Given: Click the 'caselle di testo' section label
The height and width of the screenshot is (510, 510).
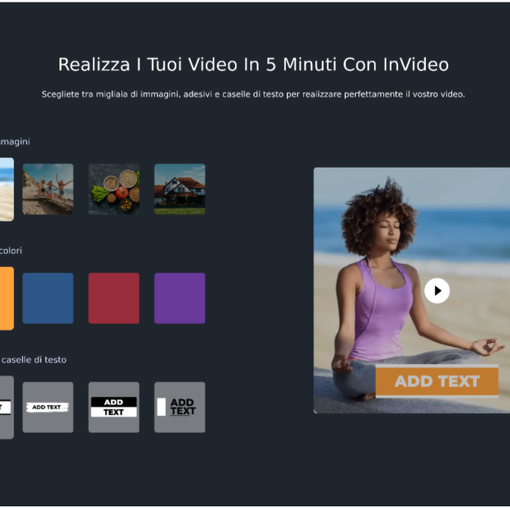Looking at the screenshot, I should (34, 360).
